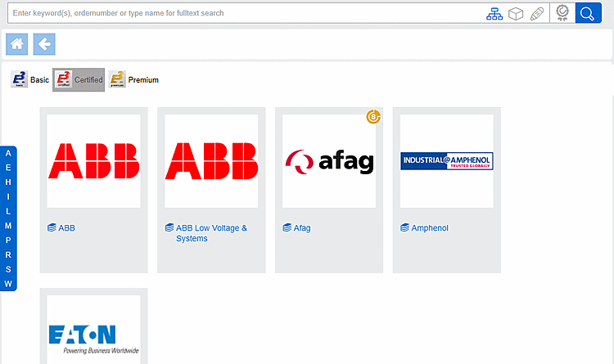Viewport: 614px width, 364px height.
Task: Click the back arrow button
Action: coord(44,44)
